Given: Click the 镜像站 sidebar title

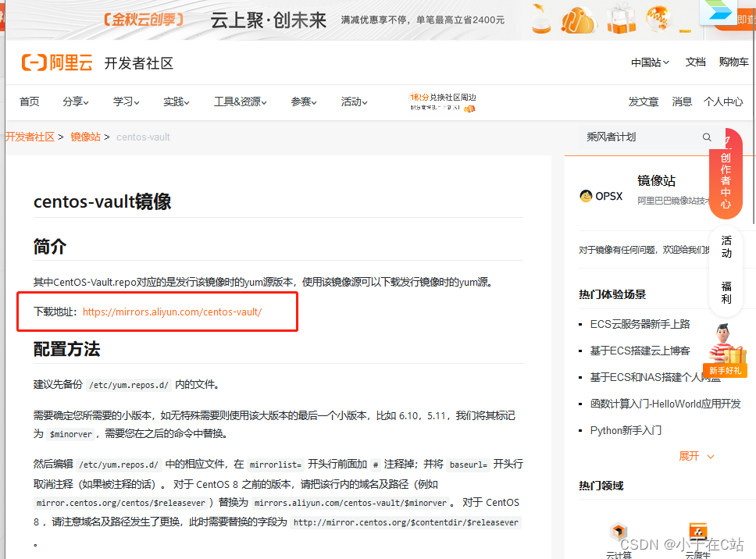Looking at the screenshot, I should tap(656, 180).
